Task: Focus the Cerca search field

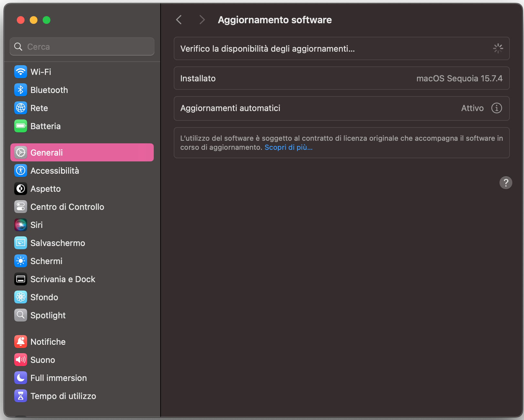Action: coord(82,46)
